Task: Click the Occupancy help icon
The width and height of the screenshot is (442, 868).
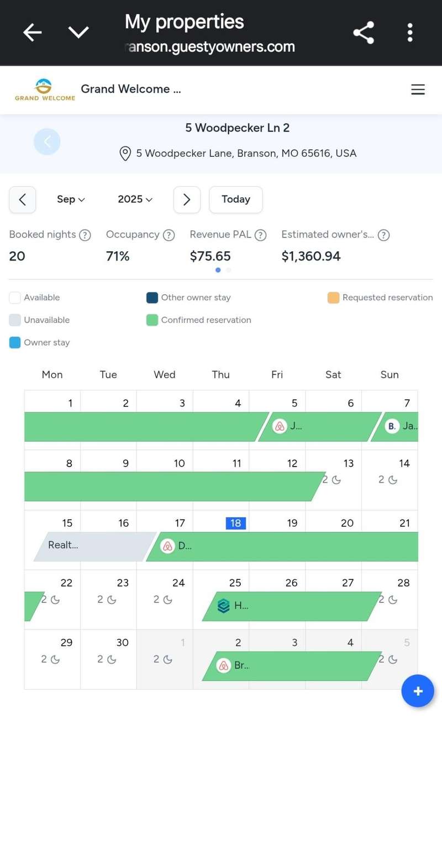Action: point(169,235)
